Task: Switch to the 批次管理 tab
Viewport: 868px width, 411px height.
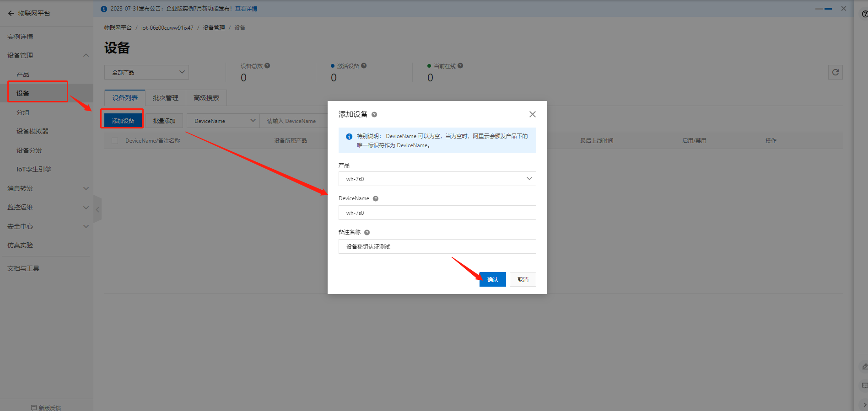Action: click(x=166, y=98)
